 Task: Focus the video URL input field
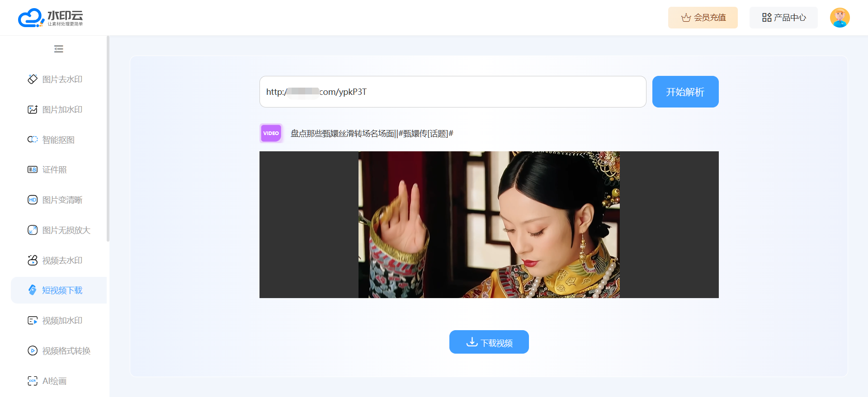tap(453, 92)
